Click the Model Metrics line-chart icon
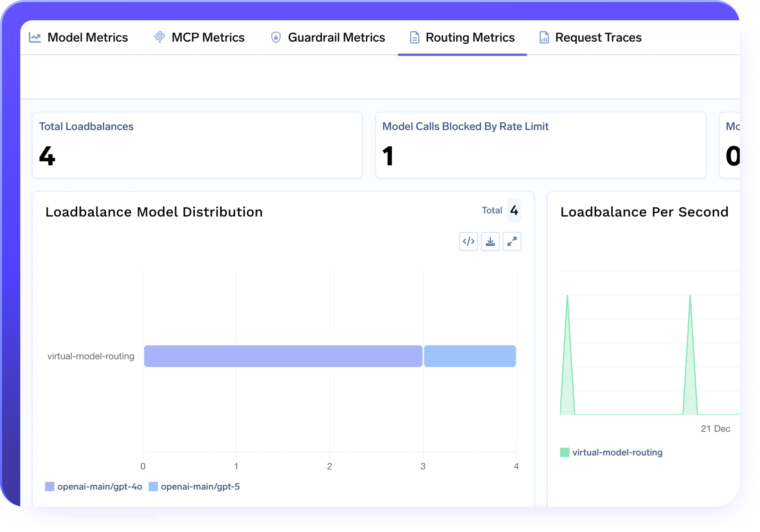Image resolution: width=760 pixels, height=532 pixels. tap(35, 37)
